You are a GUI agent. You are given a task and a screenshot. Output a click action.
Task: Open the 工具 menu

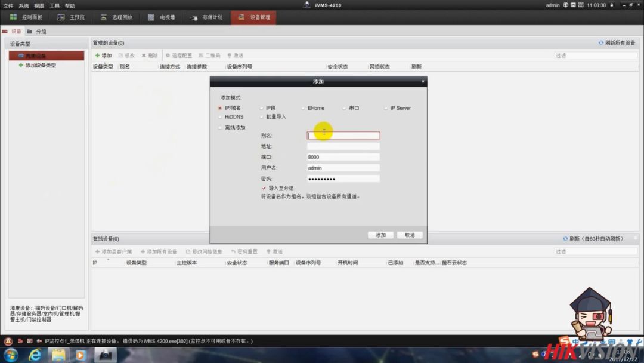point(55,6)
